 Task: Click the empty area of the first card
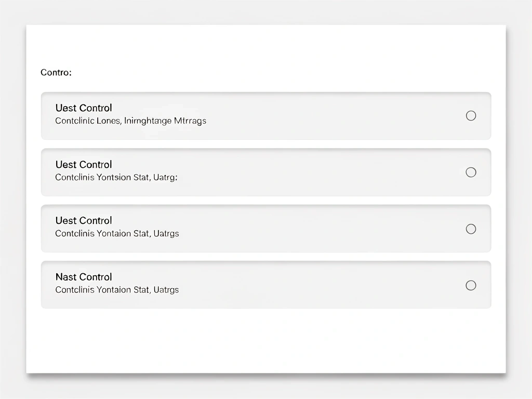[312, 115]
